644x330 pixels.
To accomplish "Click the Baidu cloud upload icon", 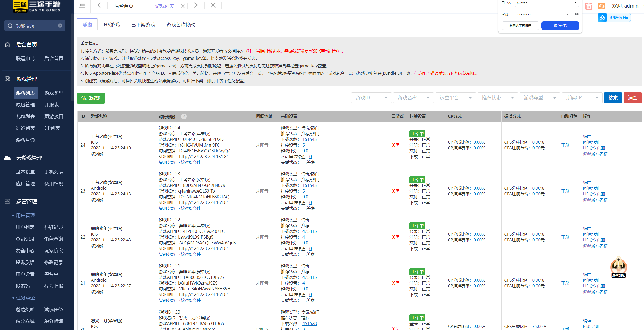I will [x=603, y=18].
